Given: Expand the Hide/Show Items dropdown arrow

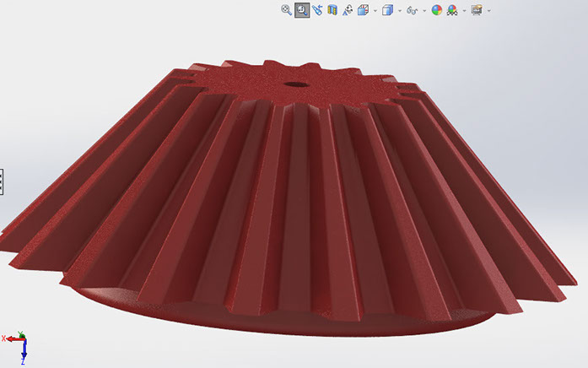Looking at the screenshot, I should pos(424,10).
